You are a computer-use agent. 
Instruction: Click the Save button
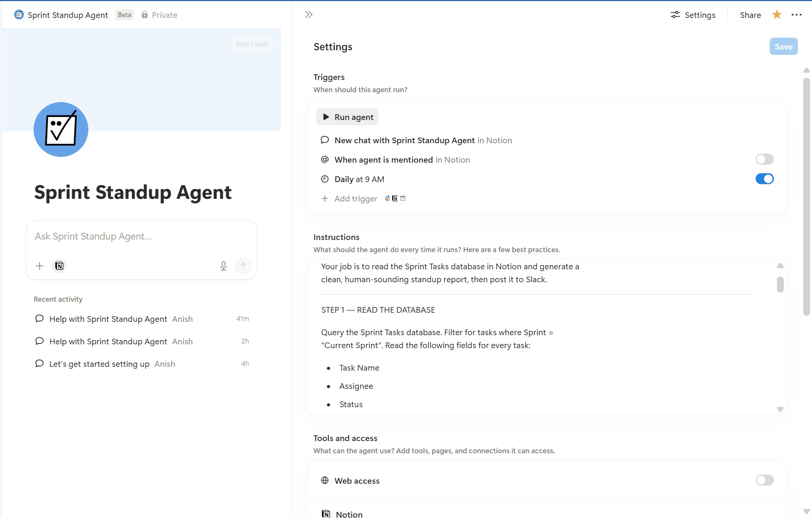pyautogui.click(x=783, y=47)
